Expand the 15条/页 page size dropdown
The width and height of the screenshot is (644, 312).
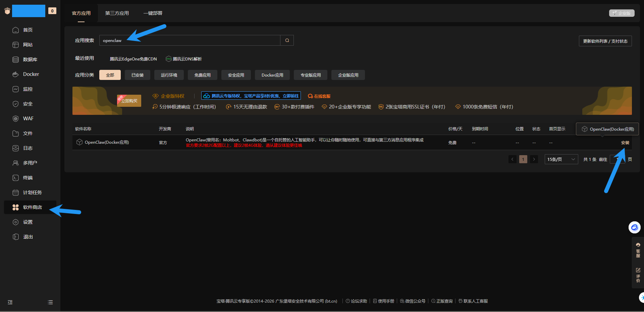click(x=561, y=159)
